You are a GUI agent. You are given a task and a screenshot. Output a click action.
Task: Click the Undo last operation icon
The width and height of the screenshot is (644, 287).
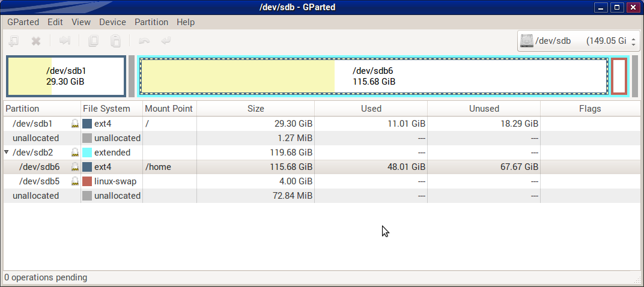tap(144, 41)
